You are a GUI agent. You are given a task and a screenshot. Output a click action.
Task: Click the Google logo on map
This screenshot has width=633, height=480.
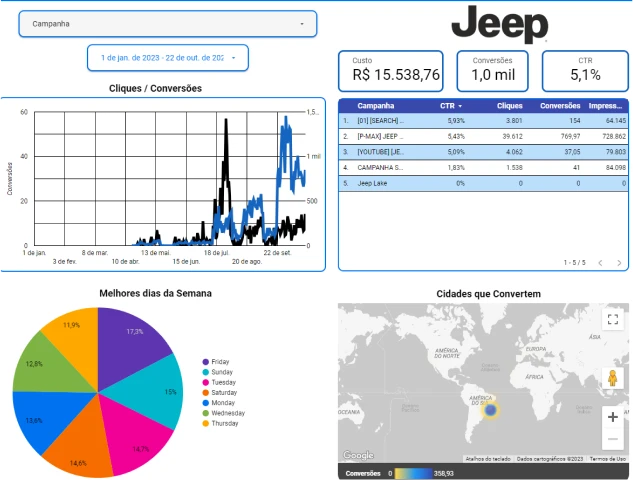click(358, 455)
